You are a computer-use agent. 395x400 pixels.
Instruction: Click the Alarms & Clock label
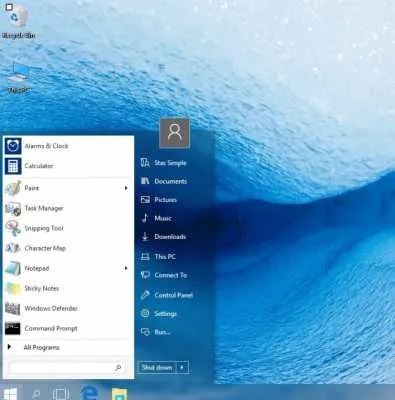tap(46, 146)
